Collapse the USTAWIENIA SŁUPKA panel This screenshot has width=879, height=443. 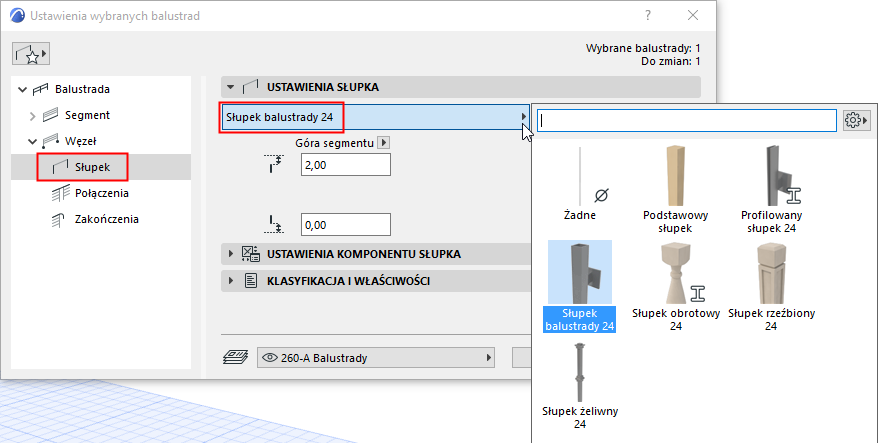(x=230, y=87)
